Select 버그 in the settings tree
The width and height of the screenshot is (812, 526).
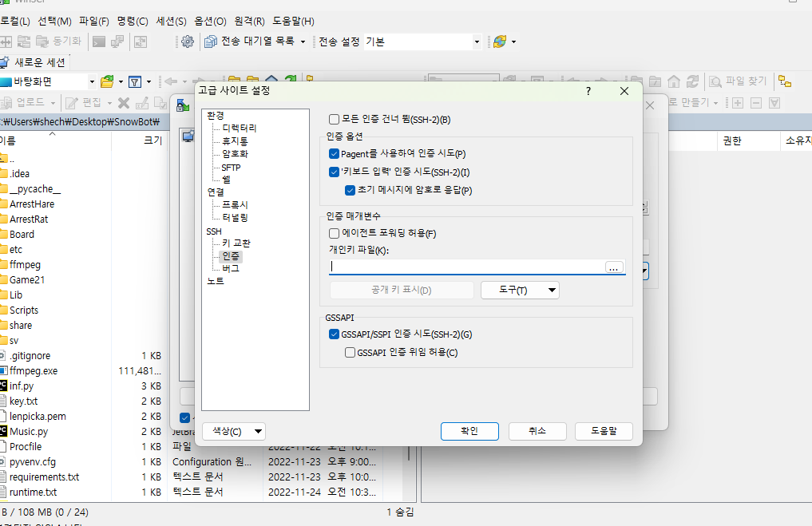(x=231, y=269)
